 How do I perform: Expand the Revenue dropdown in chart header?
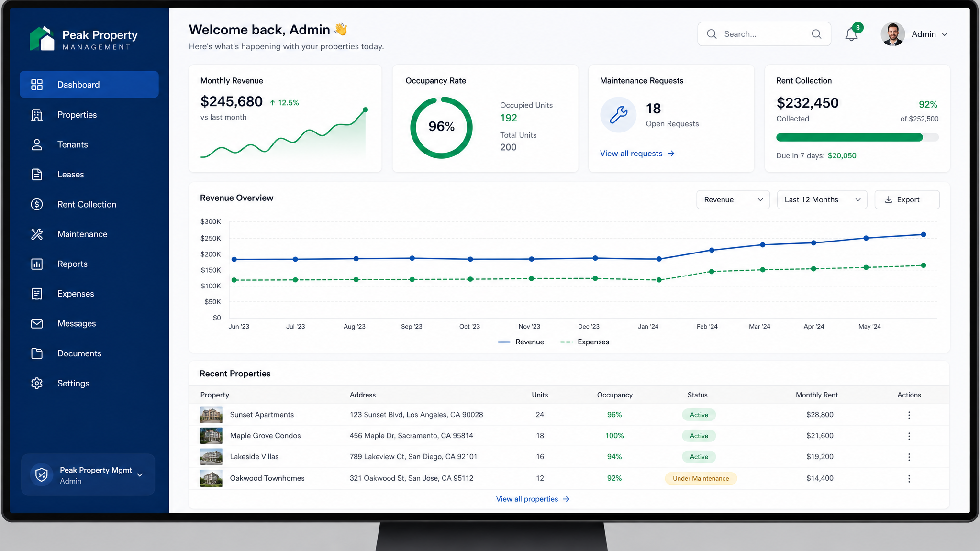[733, 199]
